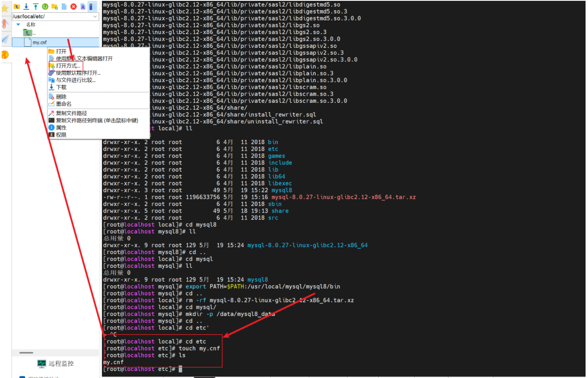Screen dimensions: 588x378
Task: Open the tools knife sidebar tab
Action: [5, 24]
